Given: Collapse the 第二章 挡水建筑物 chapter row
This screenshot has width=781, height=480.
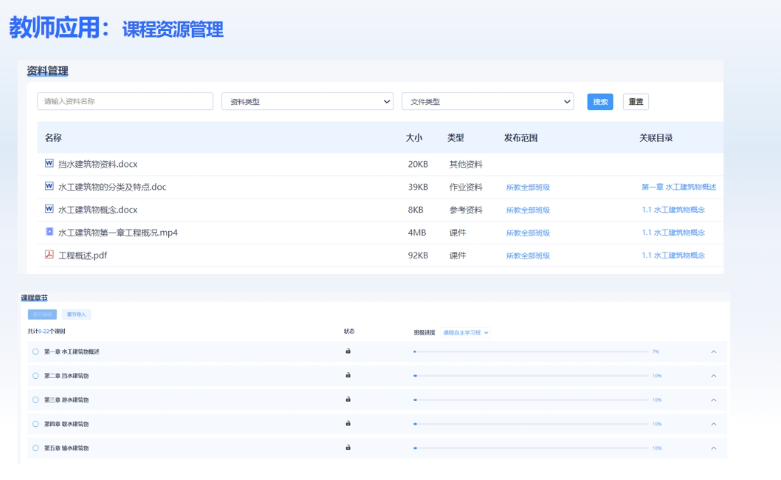Looking at the screenshot, I should click(x=713, y=376).
